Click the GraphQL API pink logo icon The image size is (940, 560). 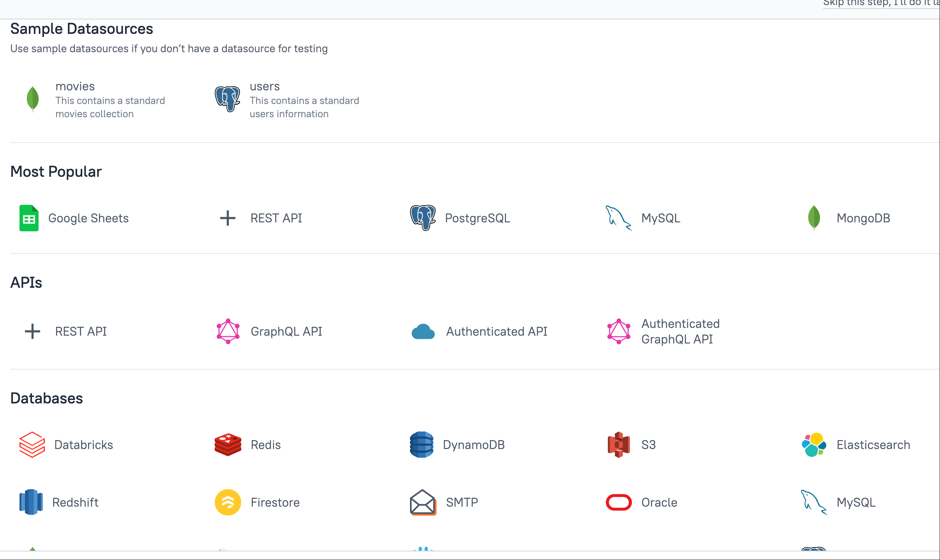click(228, 331)
